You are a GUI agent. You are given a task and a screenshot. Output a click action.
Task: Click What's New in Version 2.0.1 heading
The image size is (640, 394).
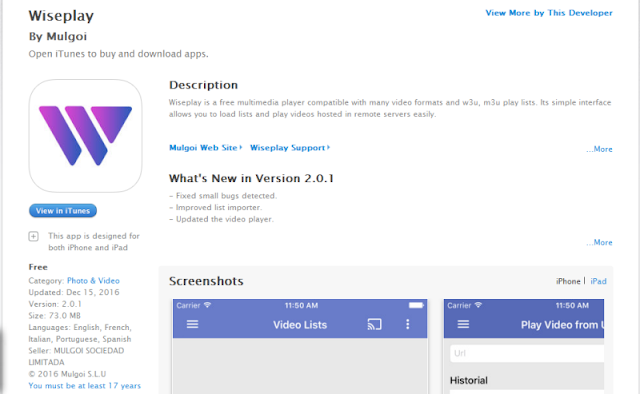(x=251, y=178)
